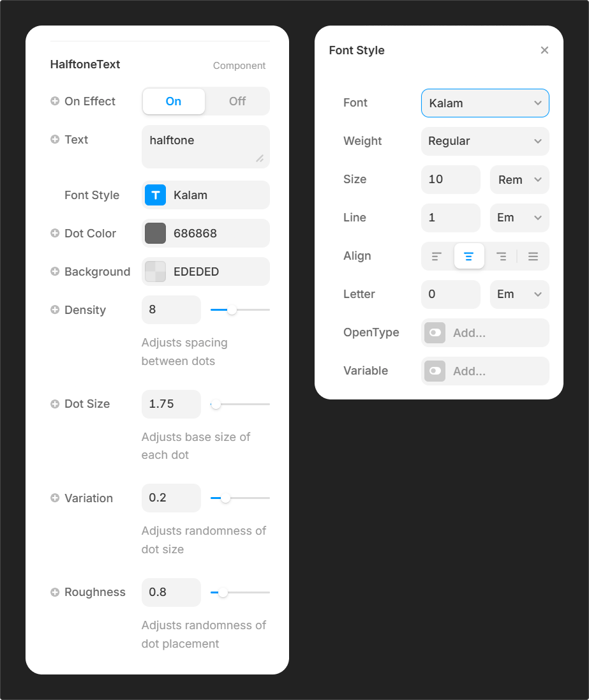Click the plus icon next to Density

point(55,309)
